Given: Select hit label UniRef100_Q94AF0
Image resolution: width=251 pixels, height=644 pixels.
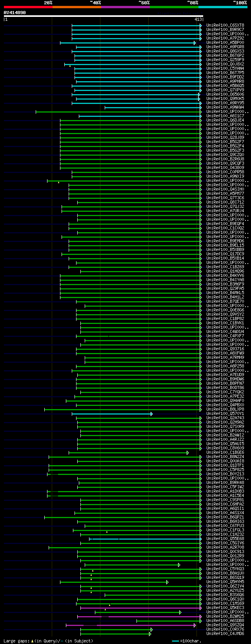Looking at the screenshot, I should 225,401.
